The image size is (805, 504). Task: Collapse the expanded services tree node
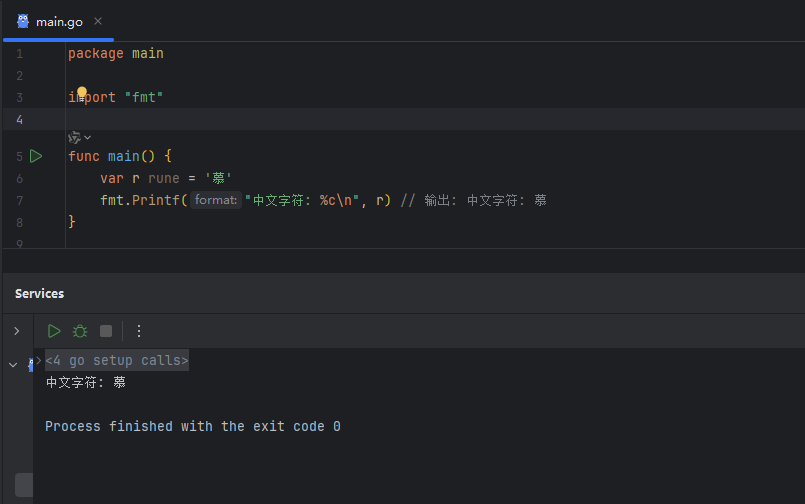point(13,365)
